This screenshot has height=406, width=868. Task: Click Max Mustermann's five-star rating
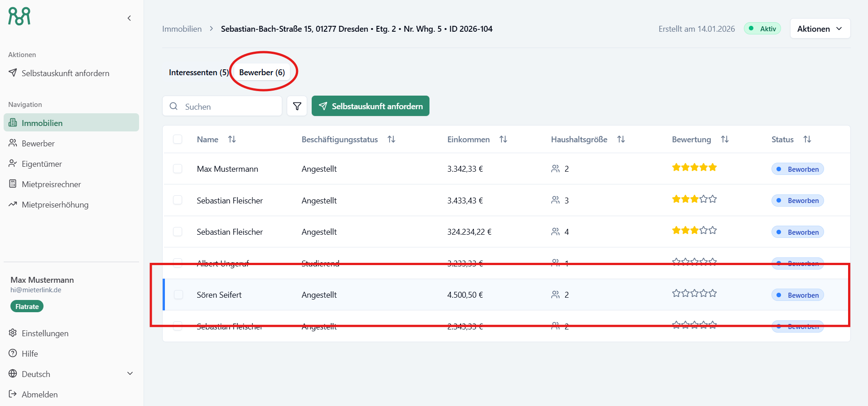point(694,168)
